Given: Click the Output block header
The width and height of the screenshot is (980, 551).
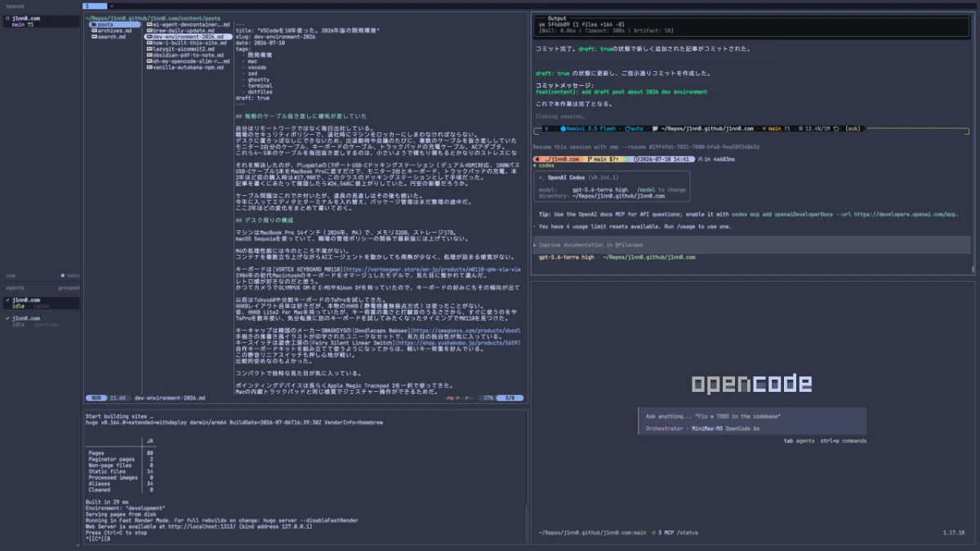Looking at the screenshot, I should tap(556, 18).
